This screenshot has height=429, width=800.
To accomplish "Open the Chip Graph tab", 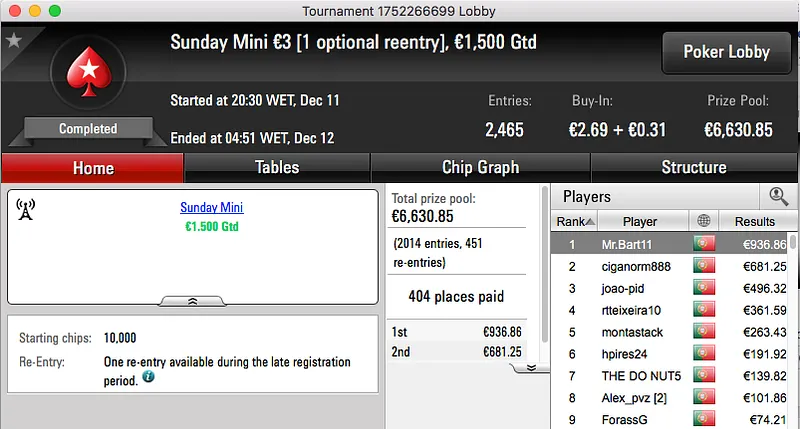I will (480, 168).
